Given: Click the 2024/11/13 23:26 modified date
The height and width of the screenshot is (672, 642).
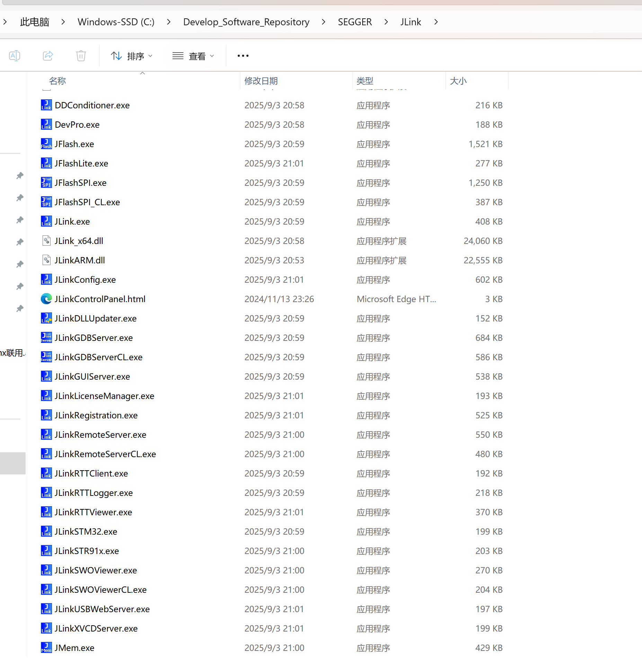Looking at the screenshot, I should click(279, 299).
